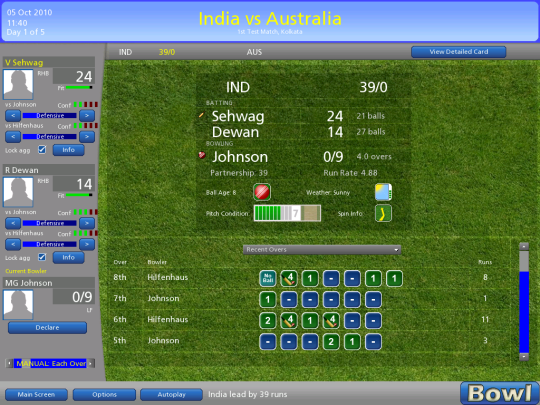Start Autoplay
The height and width of the screenshot is (405, 540).
(172, 394)
